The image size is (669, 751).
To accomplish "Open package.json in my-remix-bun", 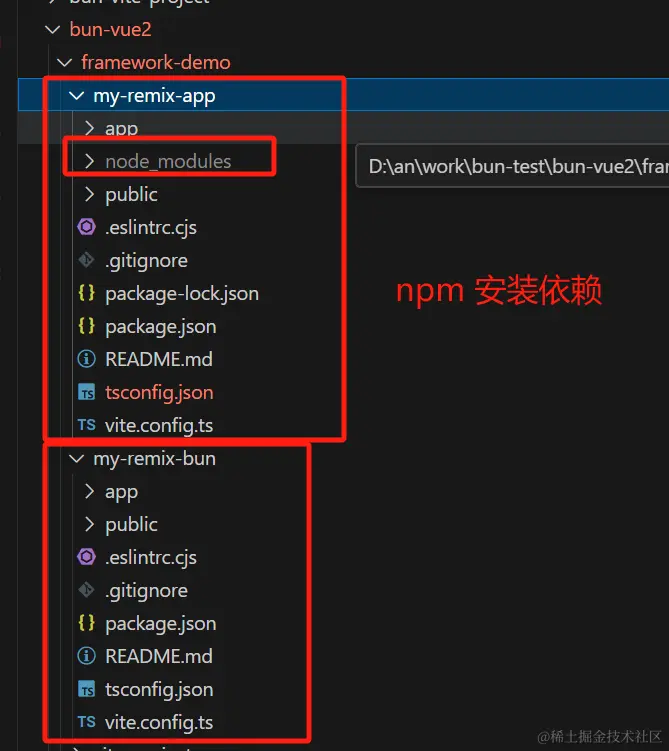I will (x=161, y=624).
